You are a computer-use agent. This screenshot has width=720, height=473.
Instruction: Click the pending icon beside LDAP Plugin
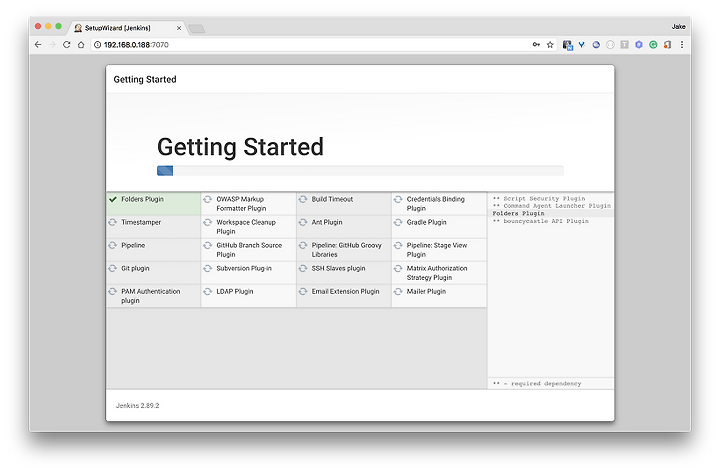pos(208,291)
